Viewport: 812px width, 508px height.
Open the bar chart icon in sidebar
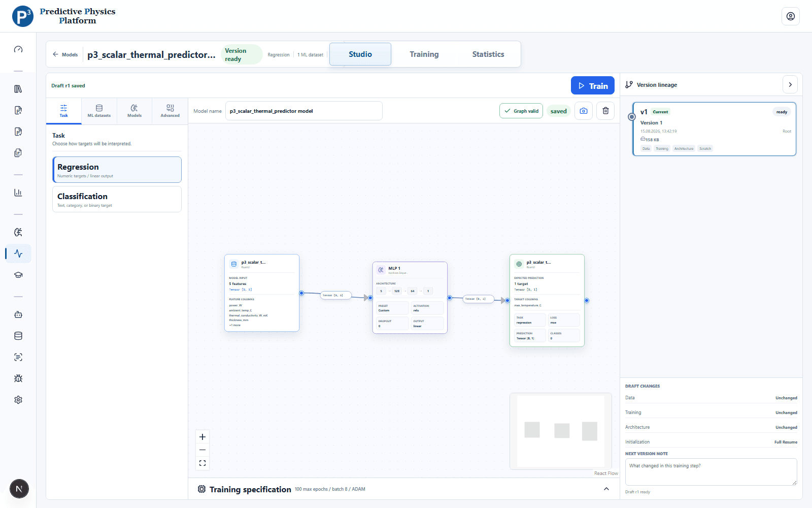(x=18, y=193)
